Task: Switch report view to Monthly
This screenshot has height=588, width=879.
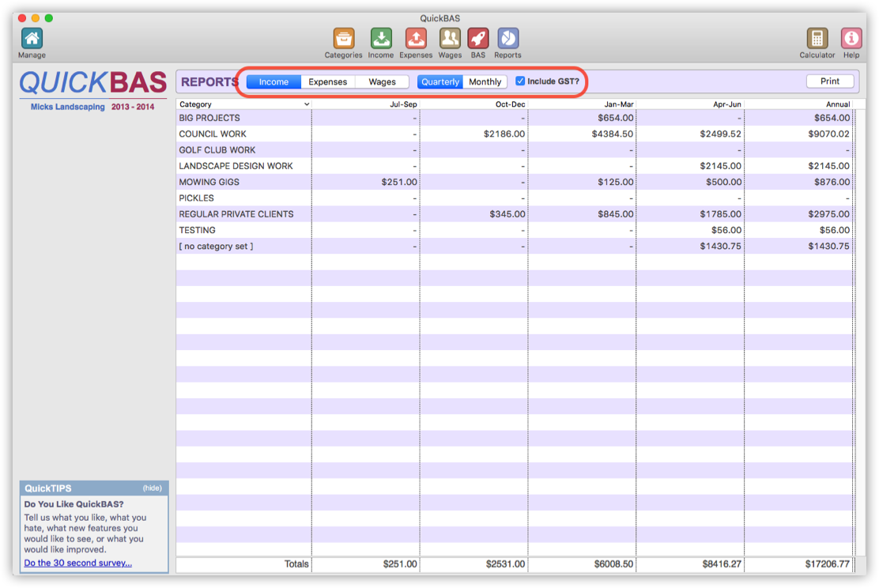Action: click(485, 81)
